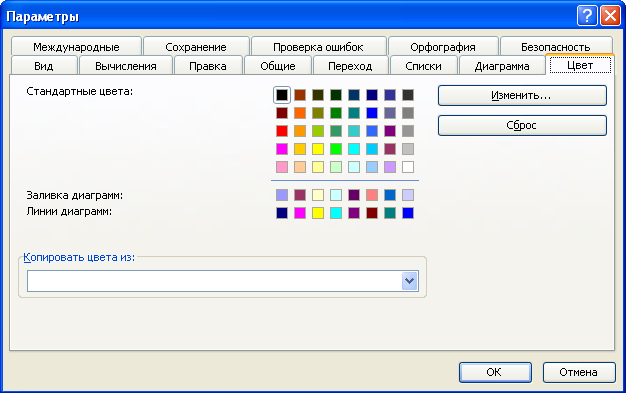Image resolution: width=626 pixels, height=393 pixels.
Task: Select the ocean blue swatch in Заливка диаграмм
Action: coord(390,195)
